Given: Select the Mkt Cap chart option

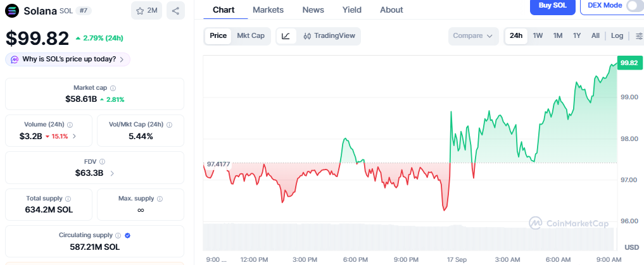Looking at the screenshot, I should (251, 36).
